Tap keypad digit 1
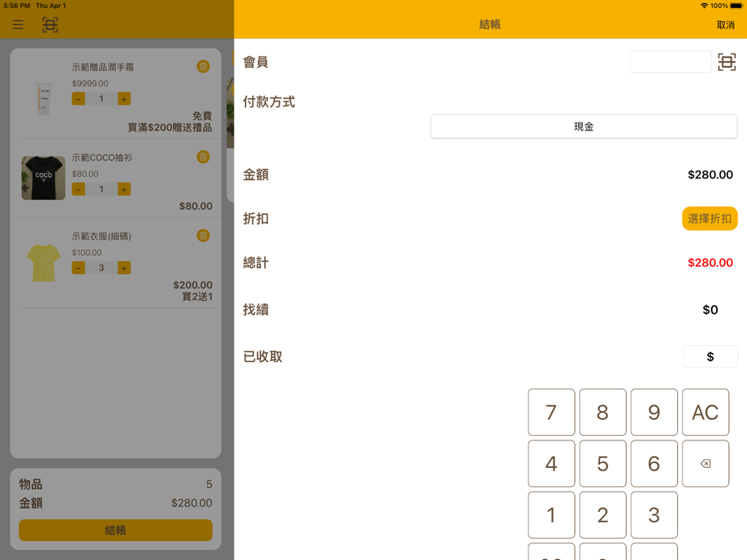Image resolution: width=747 pixels, height=560 pixels. coord(551,515)
